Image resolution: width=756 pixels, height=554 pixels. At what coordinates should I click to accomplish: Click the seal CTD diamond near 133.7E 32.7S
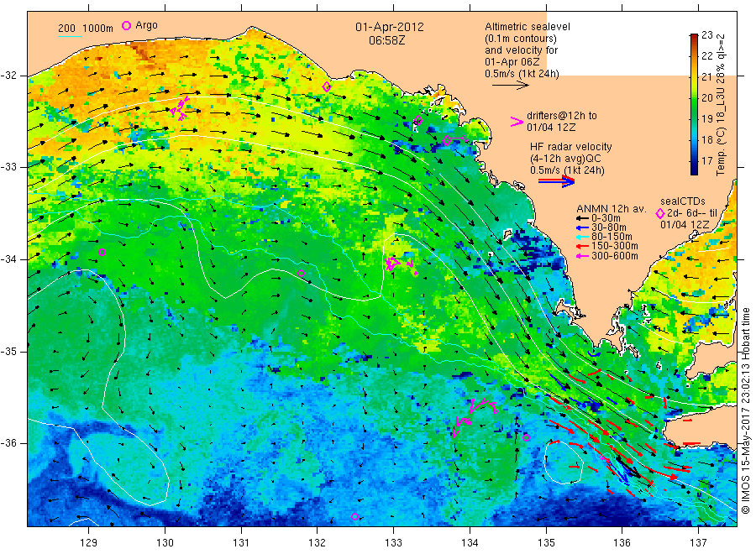[x=447, y=141]
